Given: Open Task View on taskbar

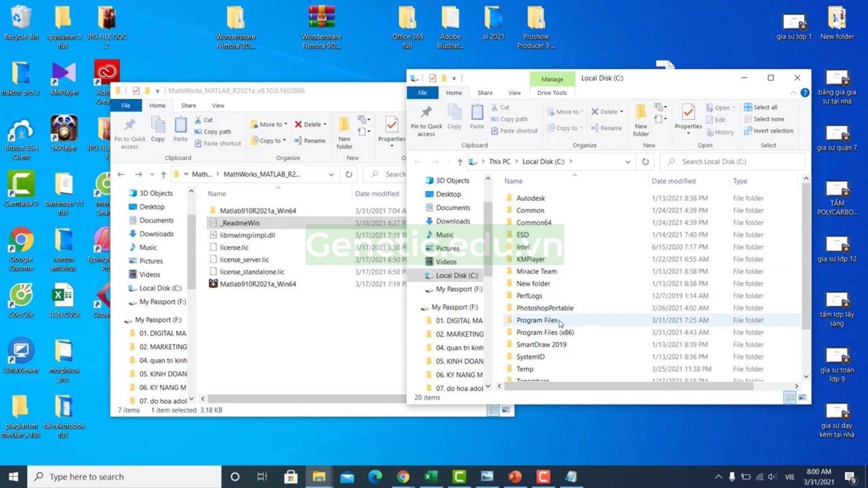Looking at the screenshot, I should coord(262,477).
